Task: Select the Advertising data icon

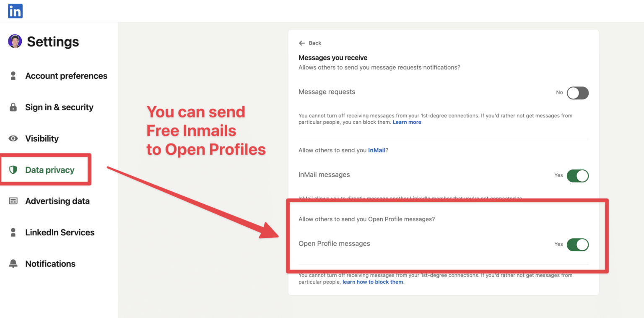Action: 13,201
